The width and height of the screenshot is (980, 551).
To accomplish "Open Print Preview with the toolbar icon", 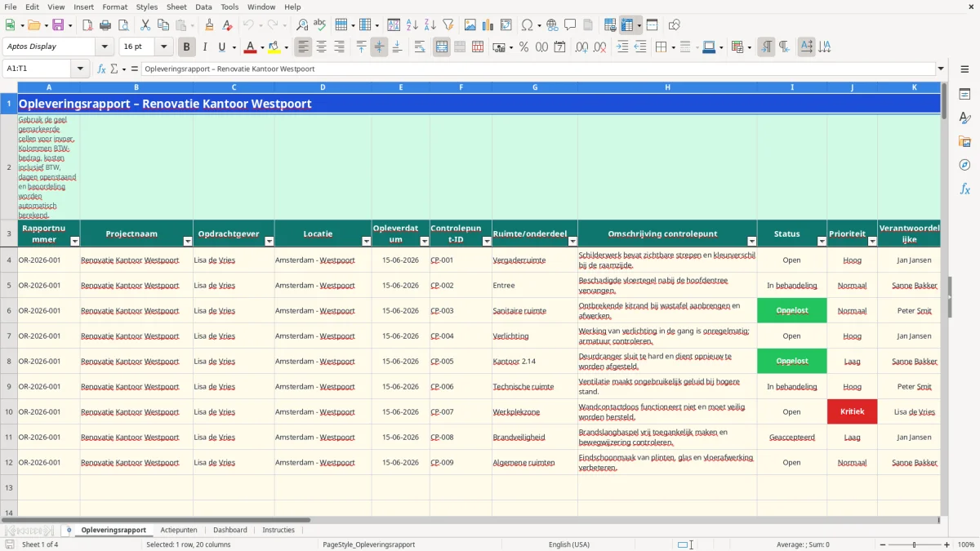I will [122, 25].
